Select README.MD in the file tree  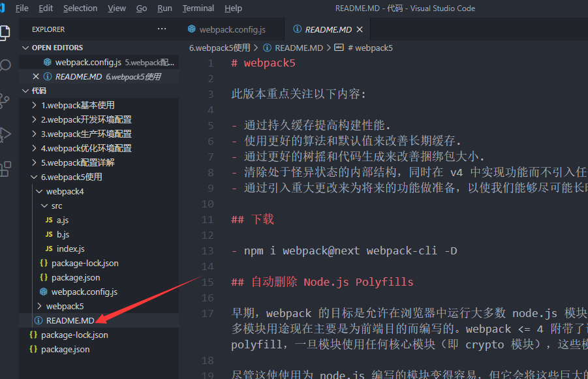pyautogui.click(x=99, y=320)
